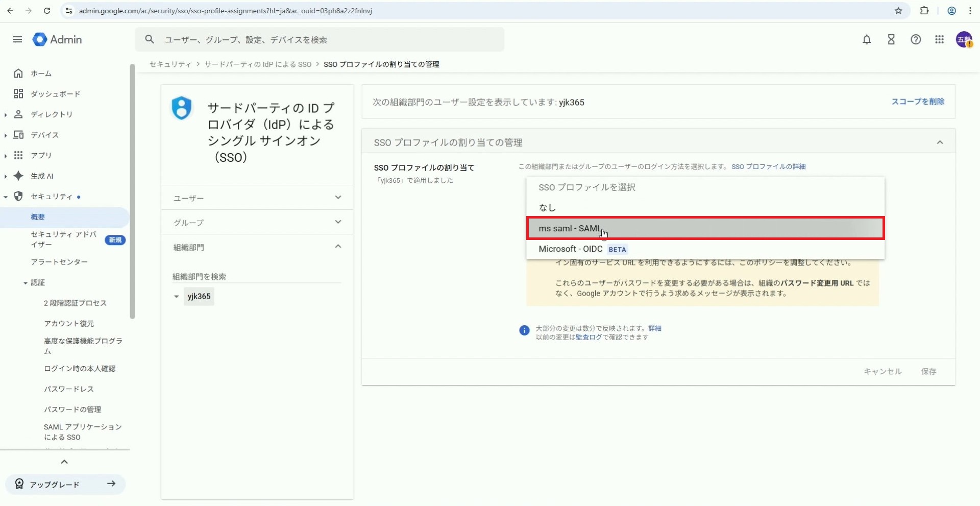Click the スコープを削除 link

click(917, 102)
